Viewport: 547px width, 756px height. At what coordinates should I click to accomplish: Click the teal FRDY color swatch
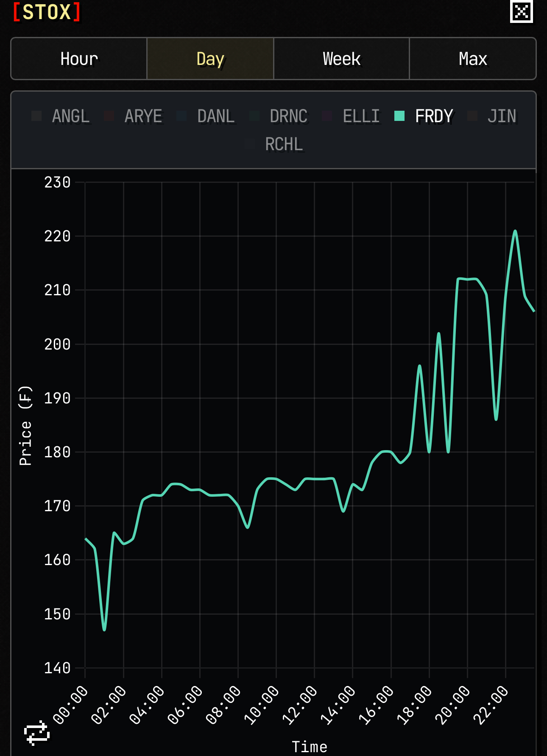pyautogui.click(x=399, y=116)
